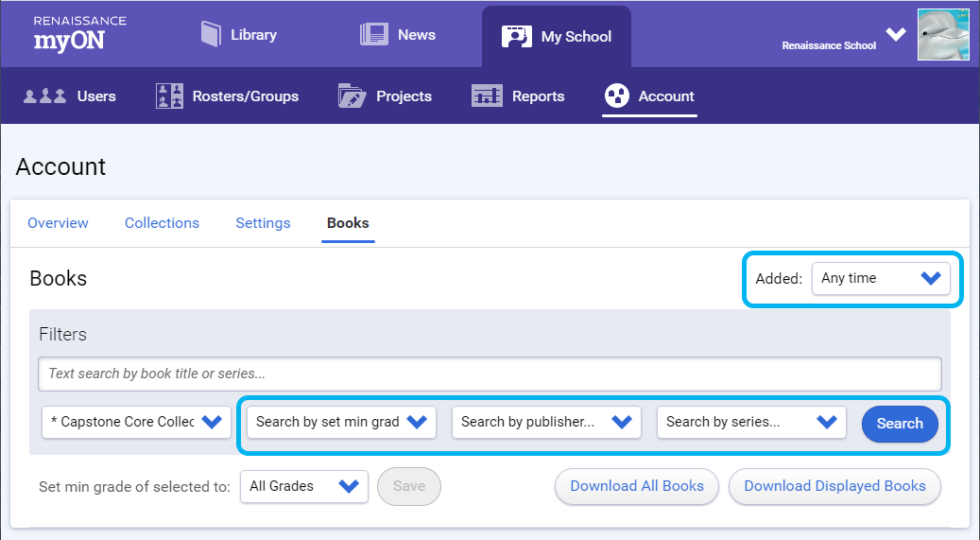Open the Capstone Core Collection dropdown

click(x=136, y=423)
